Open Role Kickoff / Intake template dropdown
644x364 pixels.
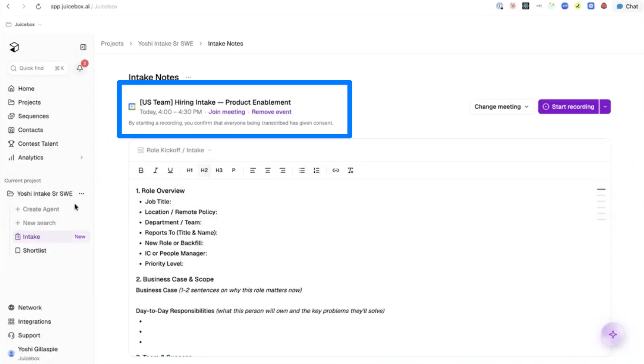[x=175, y=150]
